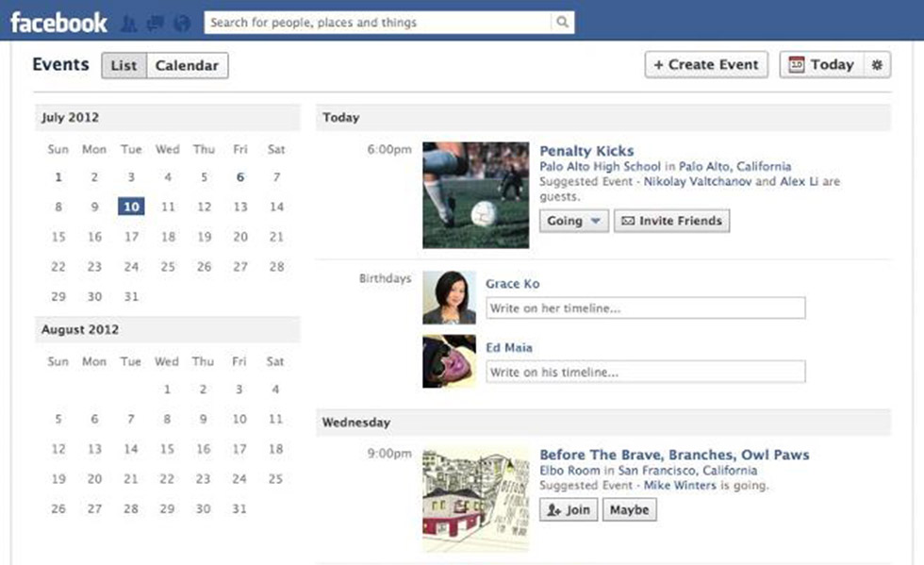This screenshot has height=565, width=924.
Task: Open the events settings gear
Action: tap(877, 65)
